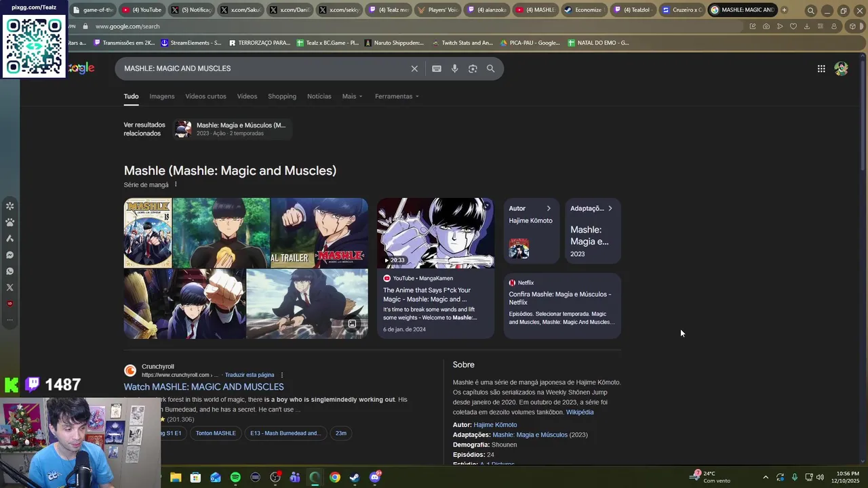868x488 pixels.
Task: Open the Outlook mail taskbar icon
Action: pyautogui.click(x=216, y=477)
